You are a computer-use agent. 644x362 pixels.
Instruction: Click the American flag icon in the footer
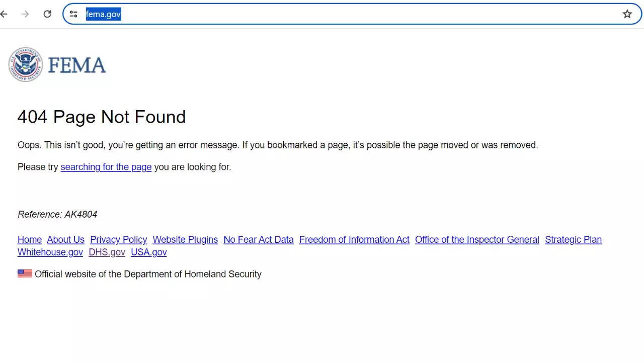(25, 273)
